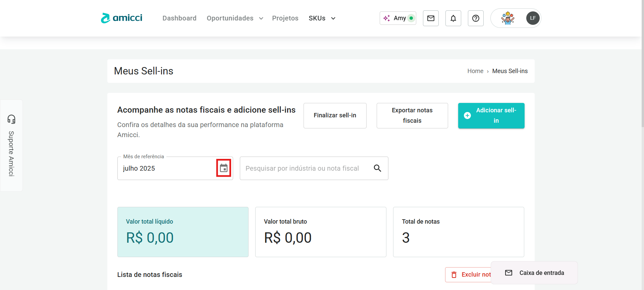Open the Amy assistant button

point(398,18)
